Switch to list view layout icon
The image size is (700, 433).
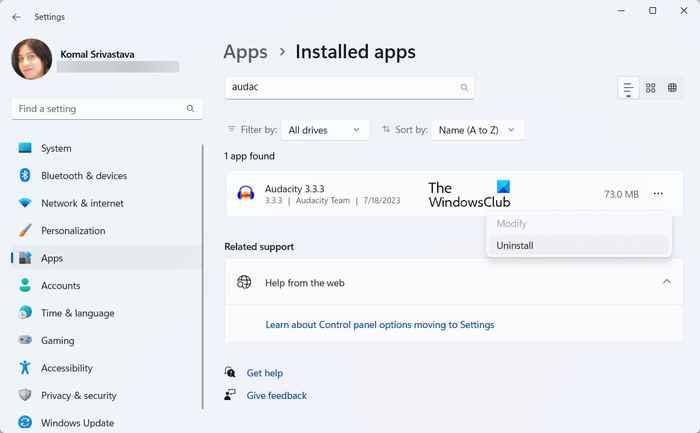pyautogui.click(x=628, y=88)
